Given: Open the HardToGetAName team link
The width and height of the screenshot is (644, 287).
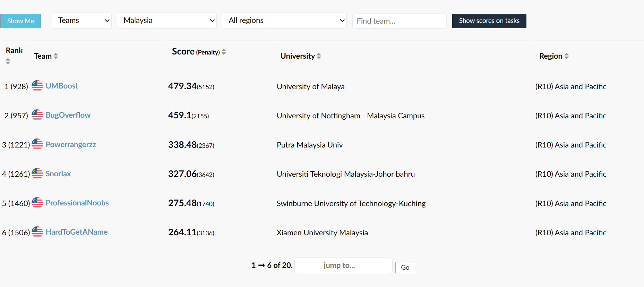Looking at the screenshot, I should [x=77, y=232].
